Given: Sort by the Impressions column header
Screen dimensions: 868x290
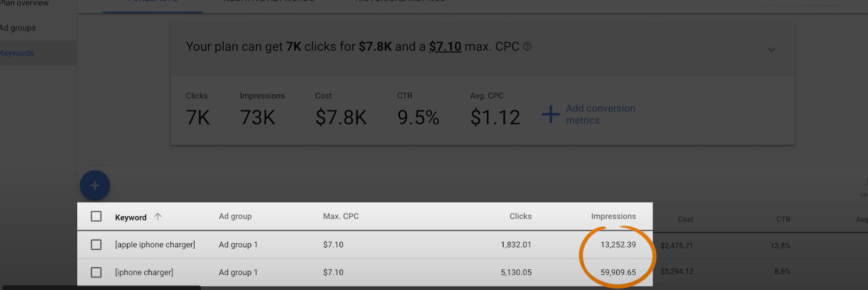Looking at the screenshot, I should click(x=613, y=216).
